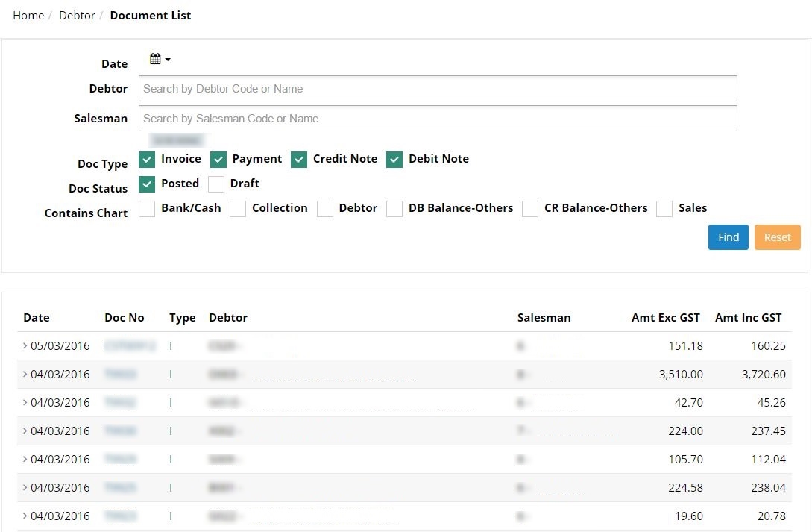Expand the row with amount 112.04

(x=25, y=459)
